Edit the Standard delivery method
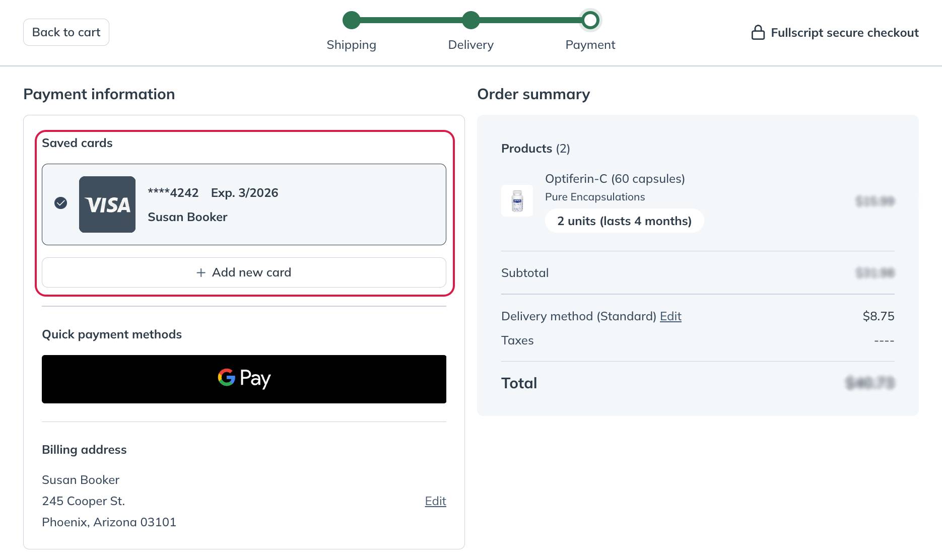 (x=670, y=316)
